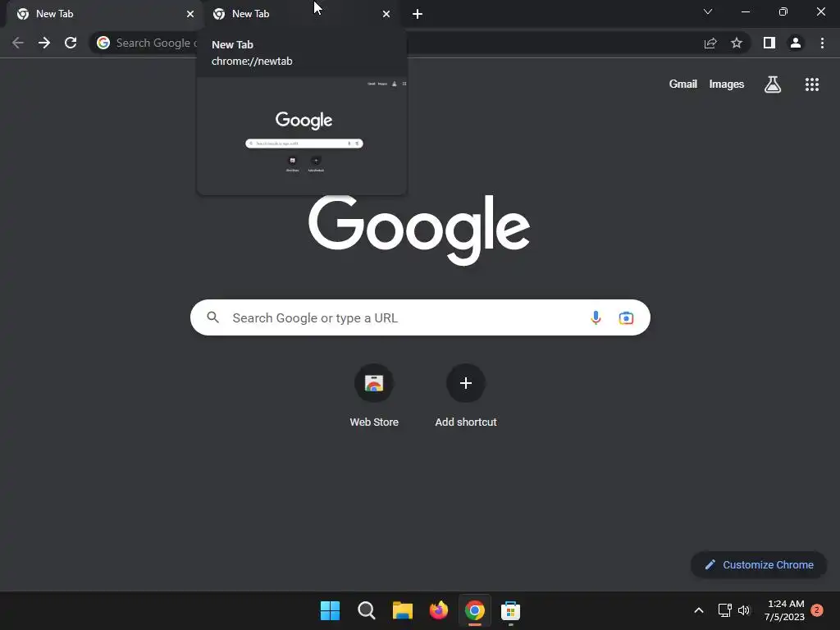The image size is (840, 630).
Task: Open the side panel icon
Action: [x=769, y=43]
